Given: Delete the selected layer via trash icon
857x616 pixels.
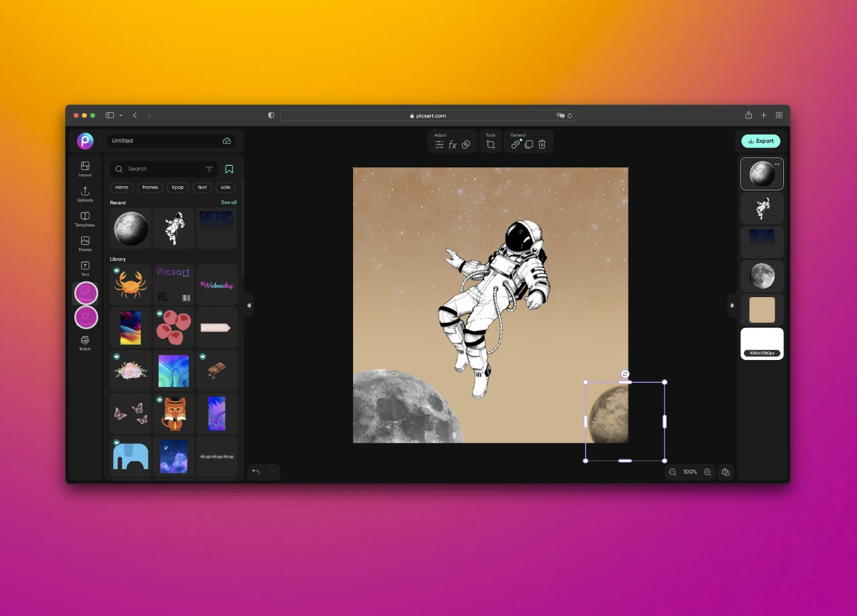Looking at the screenshot, I should [x=542, y=144].
